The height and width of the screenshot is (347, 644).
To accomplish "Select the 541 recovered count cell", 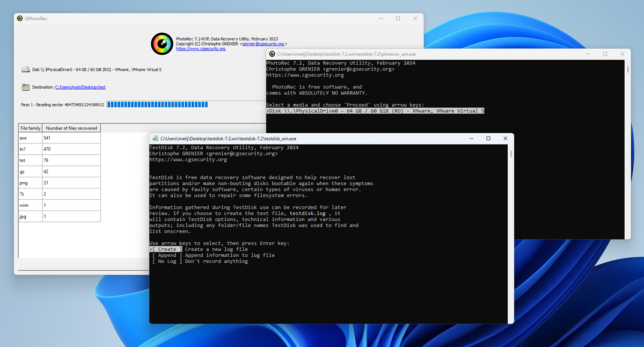I will 71,138.
